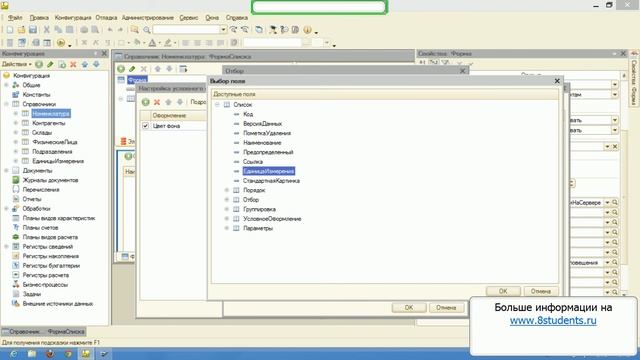Viewport: 640px width, 360px height.
Task: Click red X delete icon in Конфигурация panel
Action: (x=73, y=64)
